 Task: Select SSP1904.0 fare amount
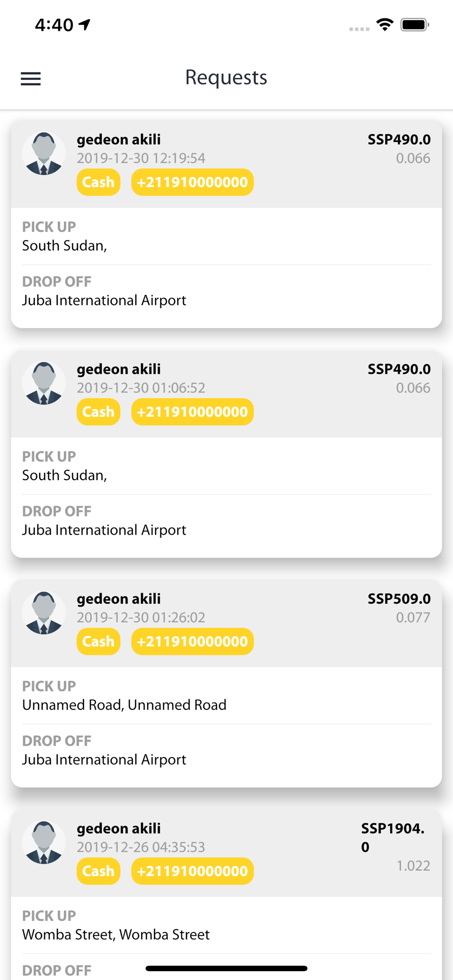click(393, 837)
